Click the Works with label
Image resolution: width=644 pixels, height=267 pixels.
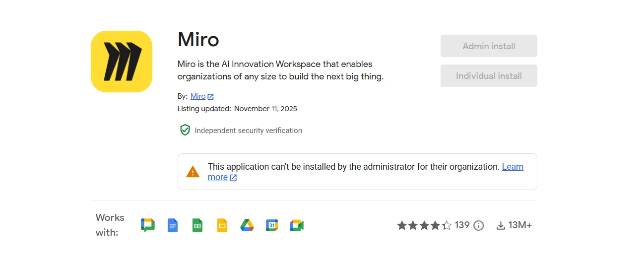click(110, 225)
